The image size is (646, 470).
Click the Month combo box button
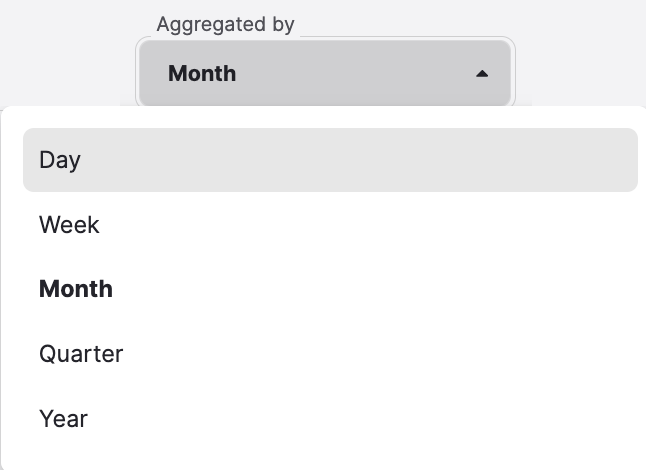(326, 73)
